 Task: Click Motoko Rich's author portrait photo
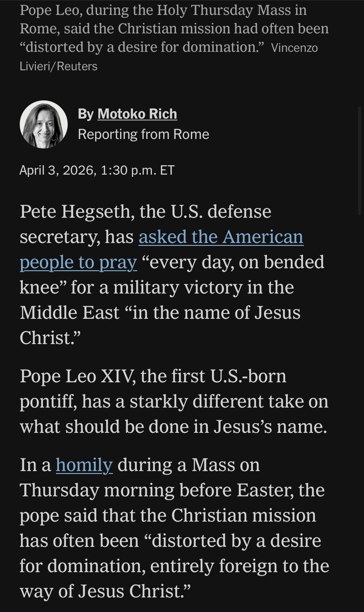click(43, 125)
